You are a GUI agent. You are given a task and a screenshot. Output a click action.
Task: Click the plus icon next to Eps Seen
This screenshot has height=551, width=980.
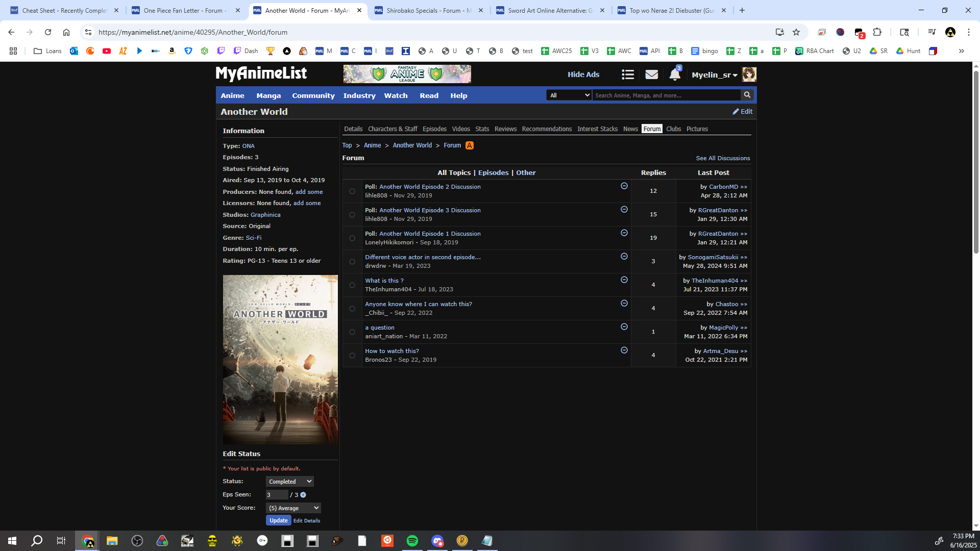coord(303,495)
